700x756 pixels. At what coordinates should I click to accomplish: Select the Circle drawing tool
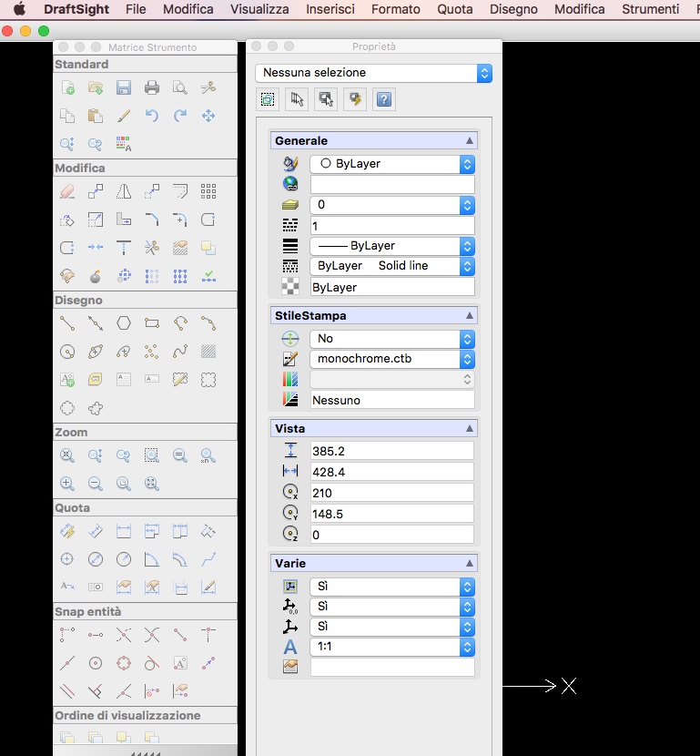pyautogui.click(x=67, y=352)
